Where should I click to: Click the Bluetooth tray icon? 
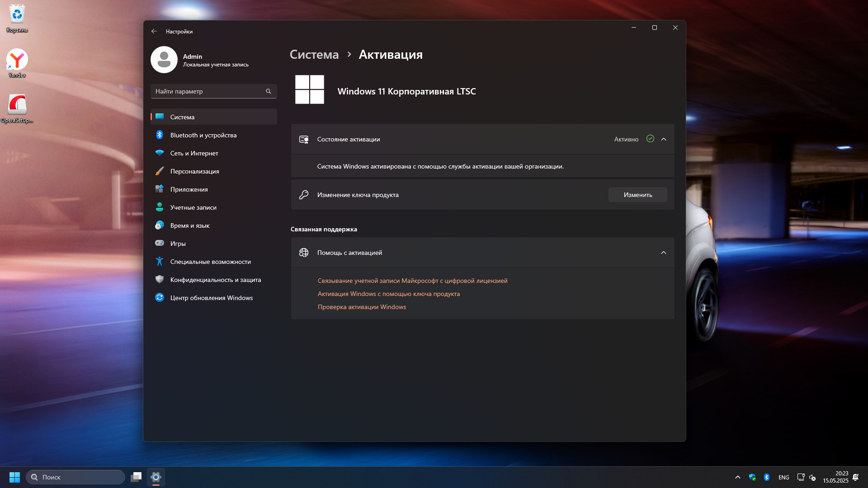click(x=767, y=477)
